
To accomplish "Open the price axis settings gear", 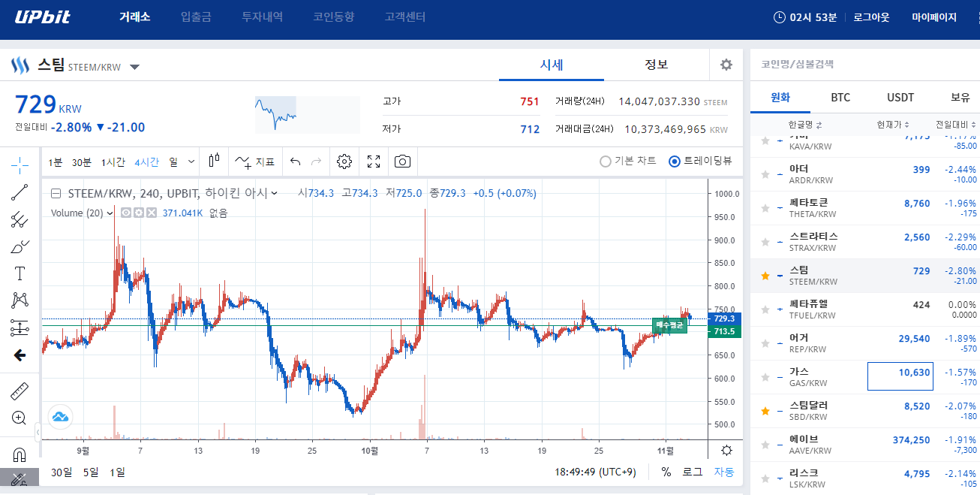I will 726,451.
